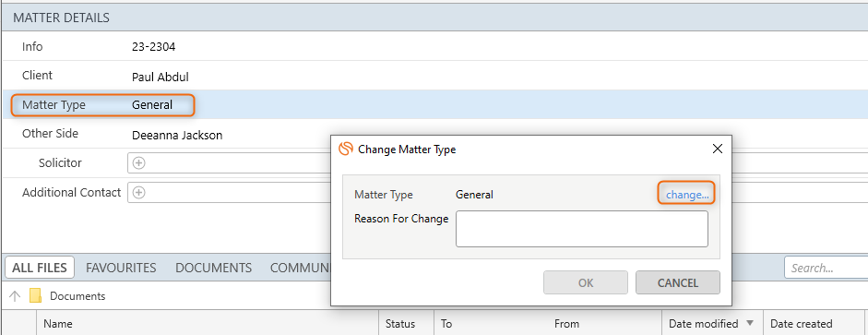Click the plus icon in Solicitor field
Viewport: 868px width, 335px height.
[139, 162]
